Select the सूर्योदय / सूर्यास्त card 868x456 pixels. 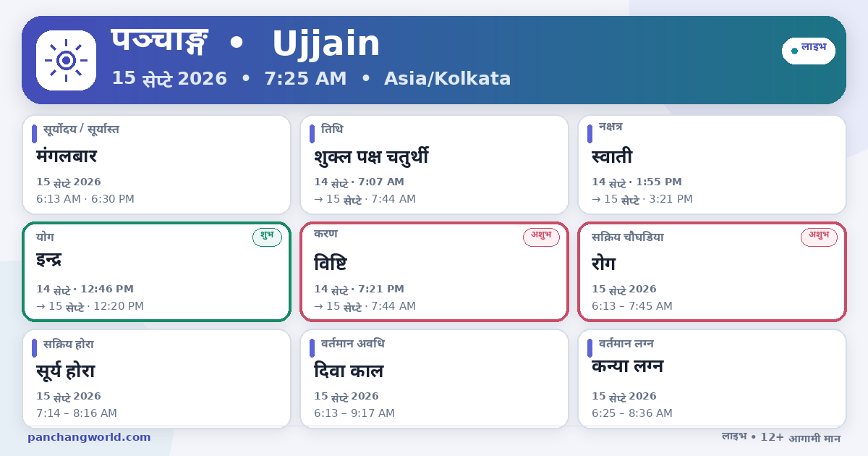pos(156,164)
